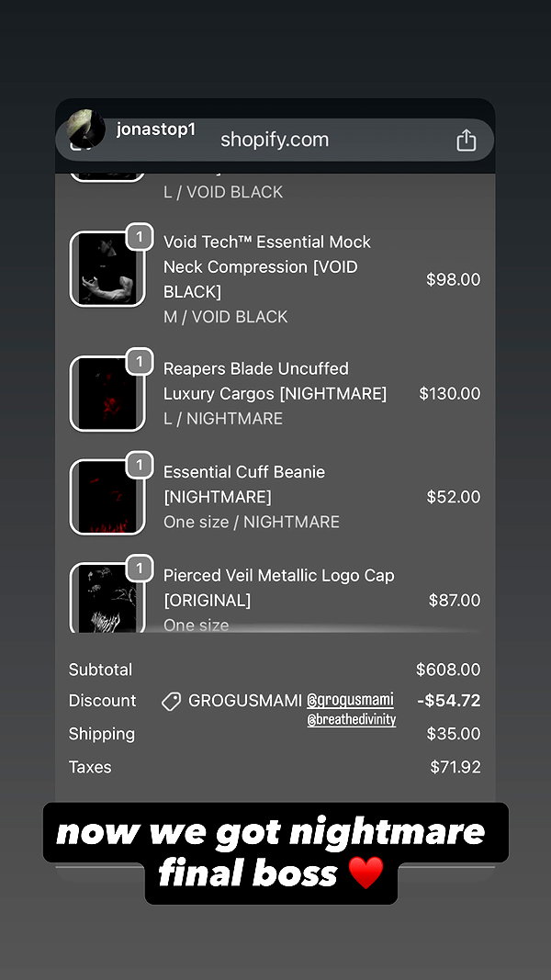This screenshot has height=980, width=551.
Task: Tap the quantity badge on the Mock Neck item
Action: click(x=140, y=237)
